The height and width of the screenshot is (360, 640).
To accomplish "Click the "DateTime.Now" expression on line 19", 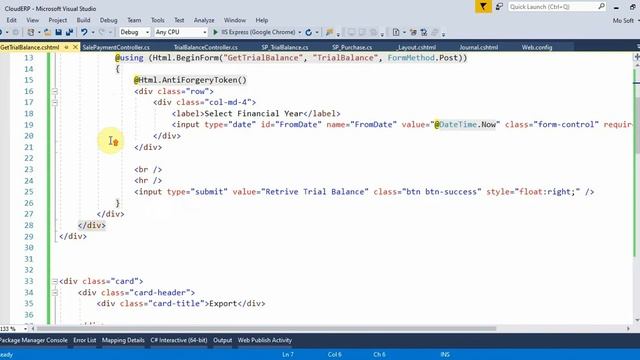I will [x=467, y=124].
